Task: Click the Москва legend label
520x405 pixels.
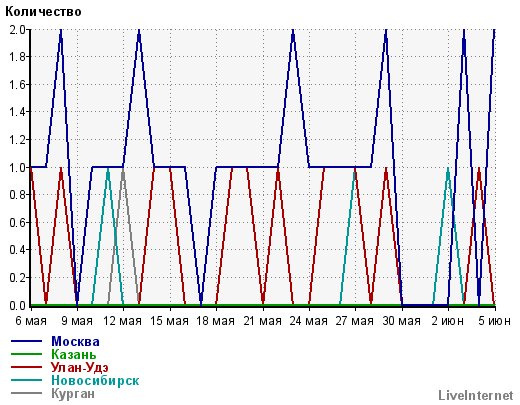Action: pyautogui.click(x=75, y=341)
